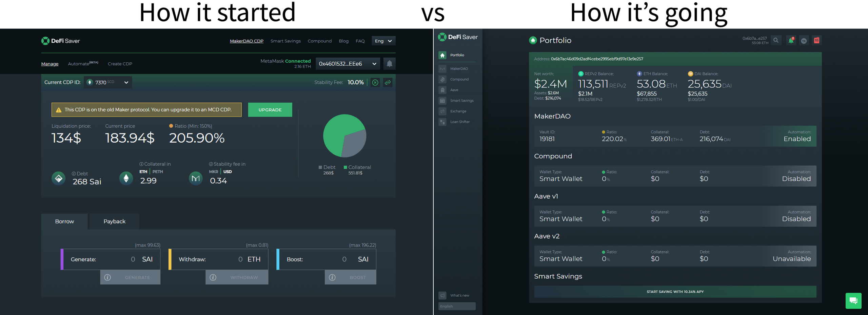Click warning triangle in upgrade notice
868x315 pixels.
point(59,110)
